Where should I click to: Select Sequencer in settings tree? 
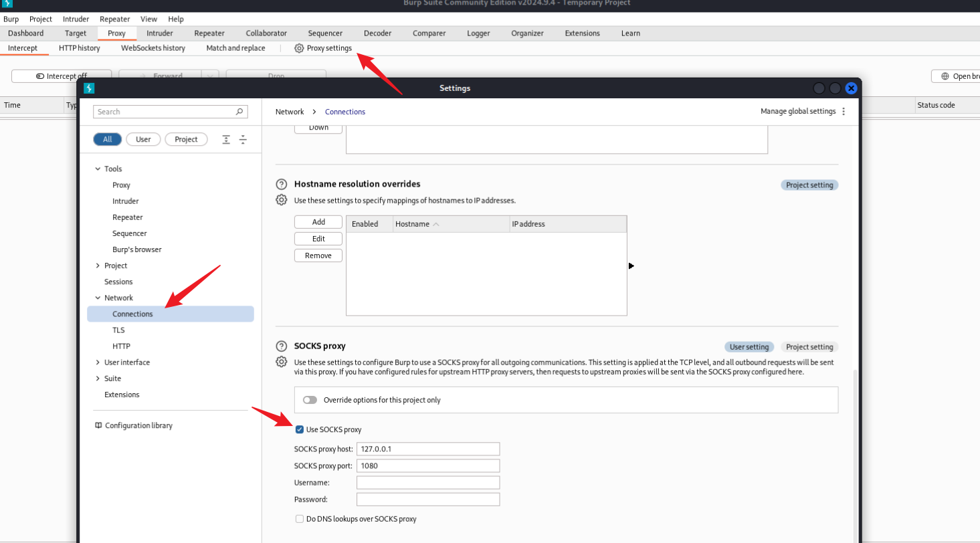[x=129, y=233]
